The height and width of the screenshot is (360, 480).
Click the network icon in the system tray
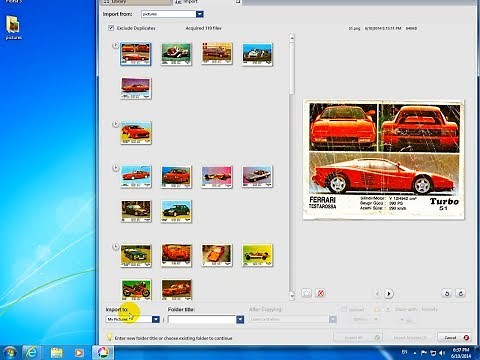click(433, 352)
